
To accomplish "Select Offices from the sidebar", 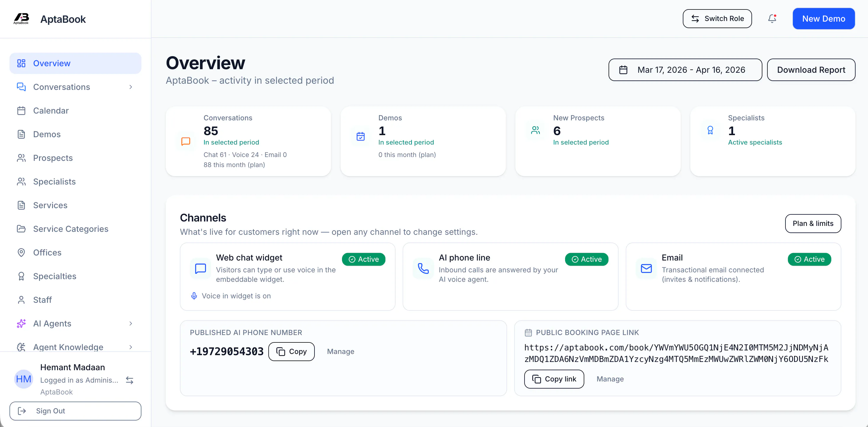I will [75, 253].
